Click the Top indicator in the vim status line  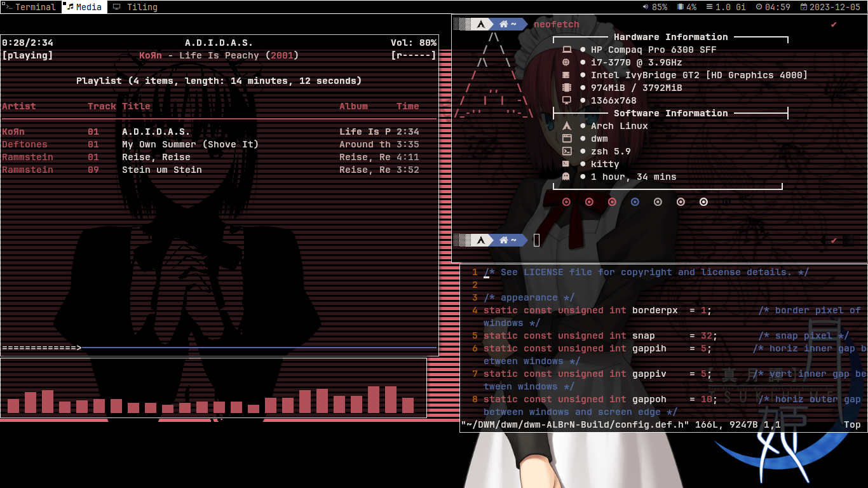(x=852, y=424)
